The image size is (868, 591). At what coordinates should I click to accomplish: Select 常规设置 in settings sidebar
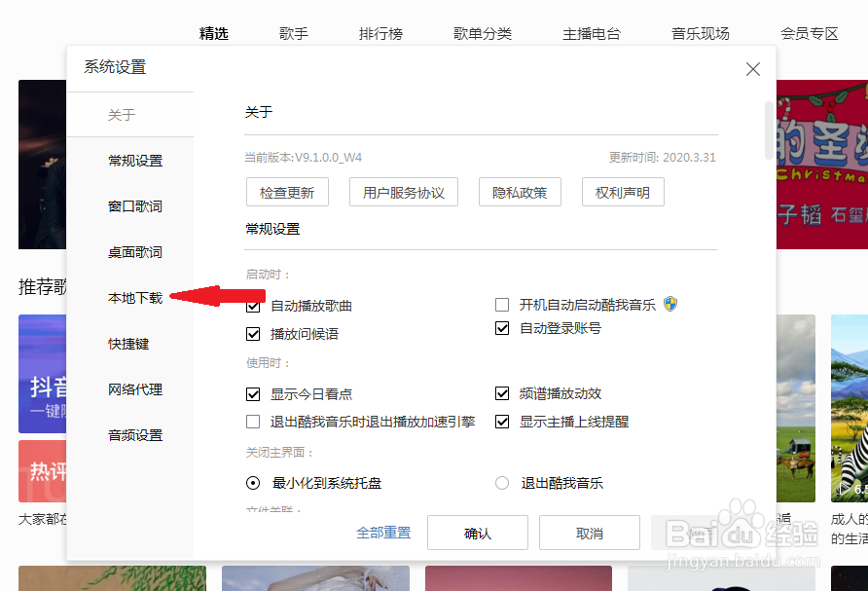(x=135, y=161)
